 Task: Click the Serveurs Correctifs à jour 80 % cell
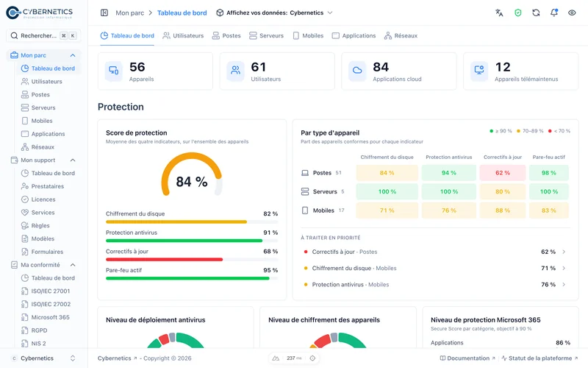503,191
